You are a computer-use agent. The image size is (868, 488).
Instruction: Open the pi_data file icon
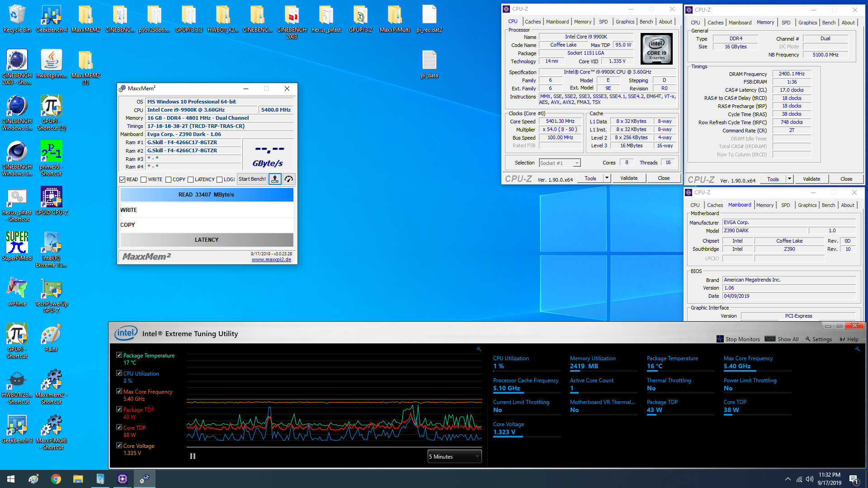click(x=429, y=64)
